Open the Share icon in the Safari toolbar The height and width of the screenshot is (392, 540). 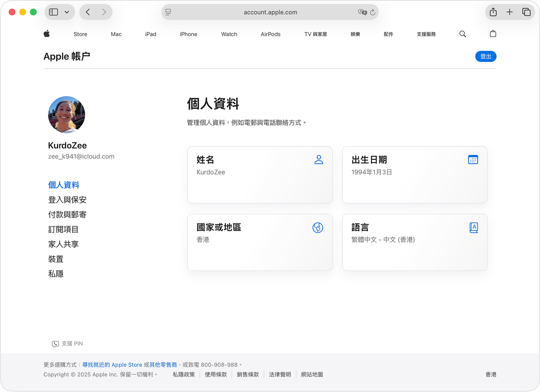pyautogui.click(x=493, y=12)
